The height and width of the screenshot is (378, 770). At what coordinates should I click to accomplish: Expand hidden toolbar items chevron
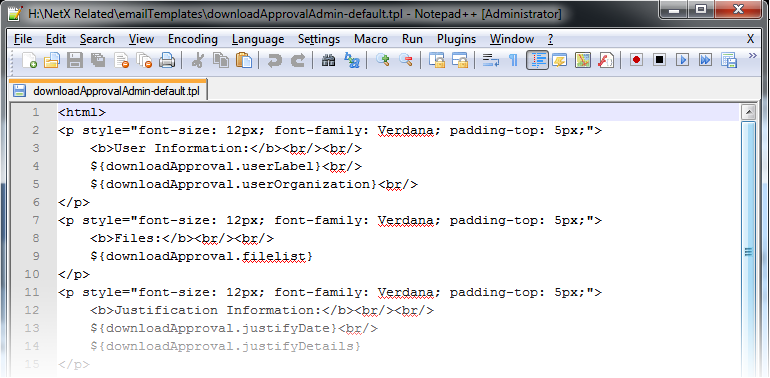[752, 56]
